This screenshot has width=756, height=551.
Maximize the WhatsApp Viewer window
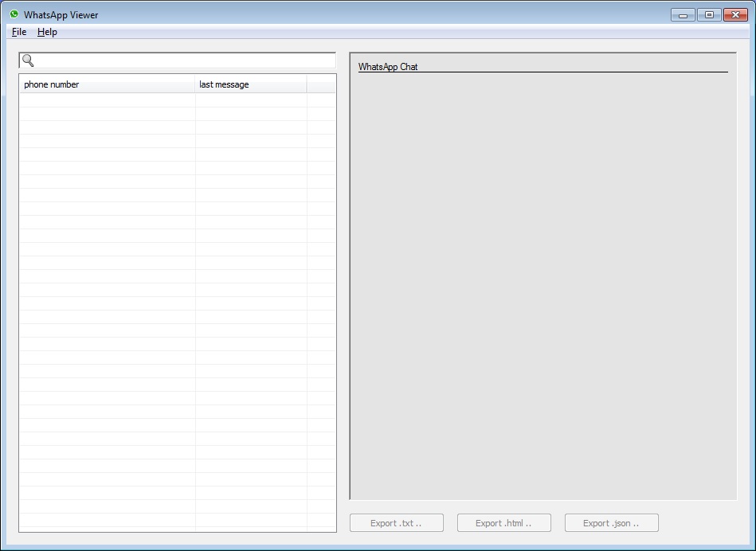[709, 15]
